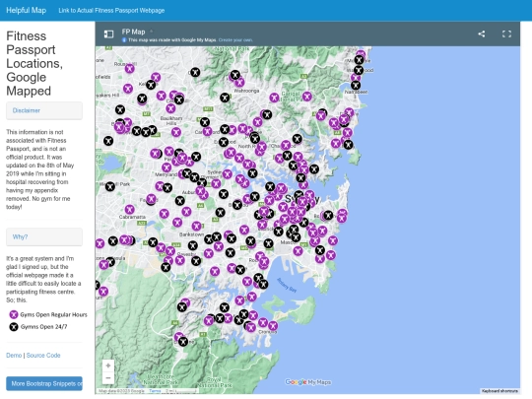Select the black 24/7 gym marker near Narrabeen

[x=356, y=85]
